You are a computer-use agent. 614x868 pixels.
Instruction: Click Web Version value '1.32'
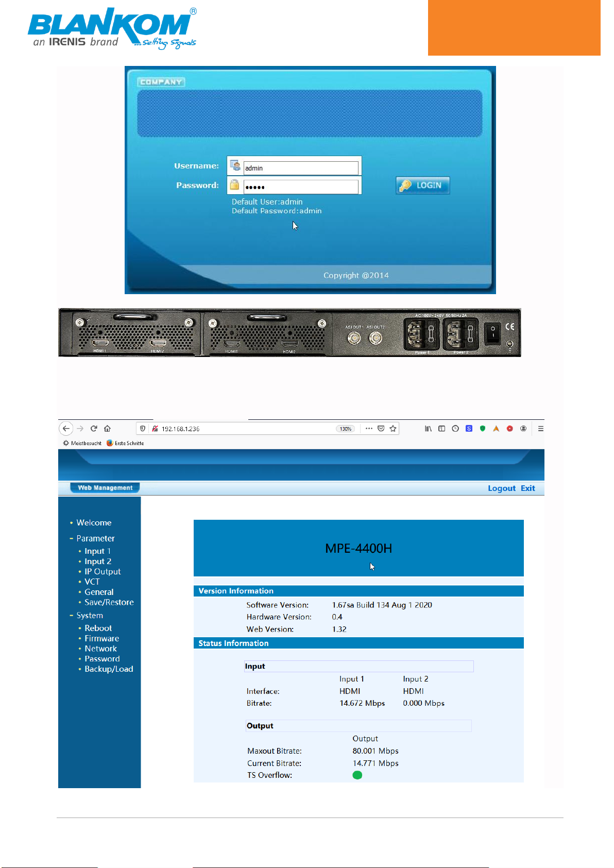click(339, 629)
